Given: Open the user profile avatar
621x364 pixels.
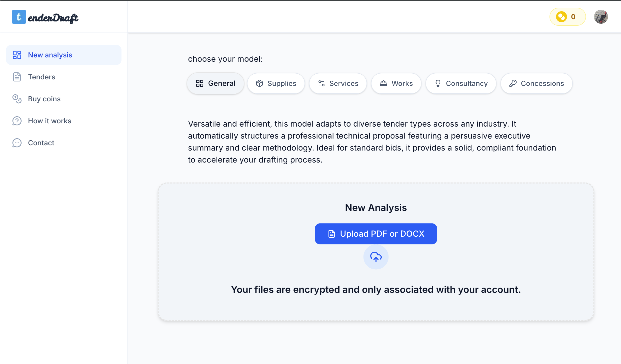Looking at the screenshot, I should click(601, 17).
